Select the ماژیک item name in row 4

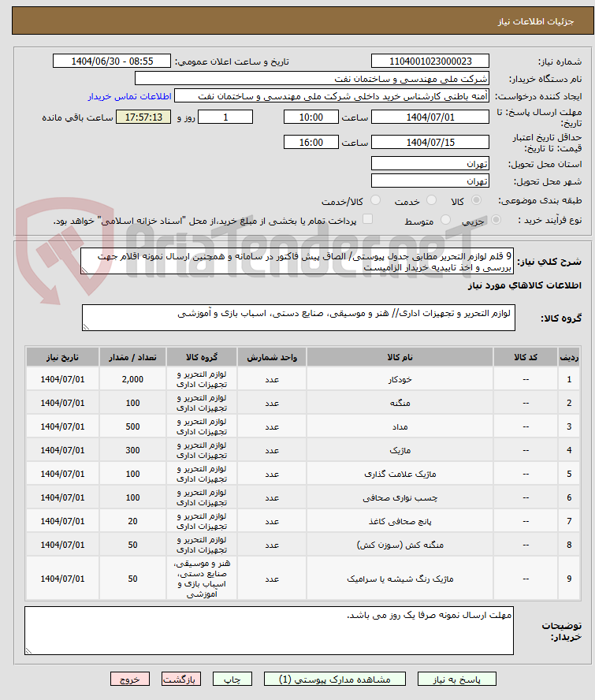tap(400, 450)
